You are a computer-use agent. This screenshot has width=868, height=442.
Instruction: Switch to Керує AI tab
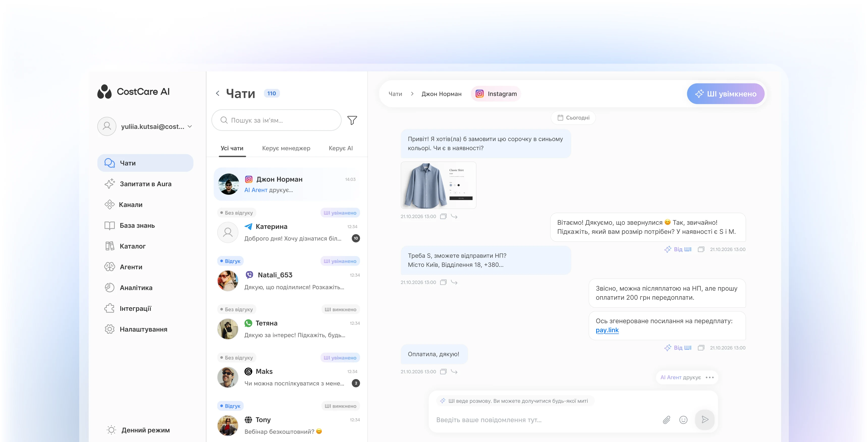[x=341, y=148]
